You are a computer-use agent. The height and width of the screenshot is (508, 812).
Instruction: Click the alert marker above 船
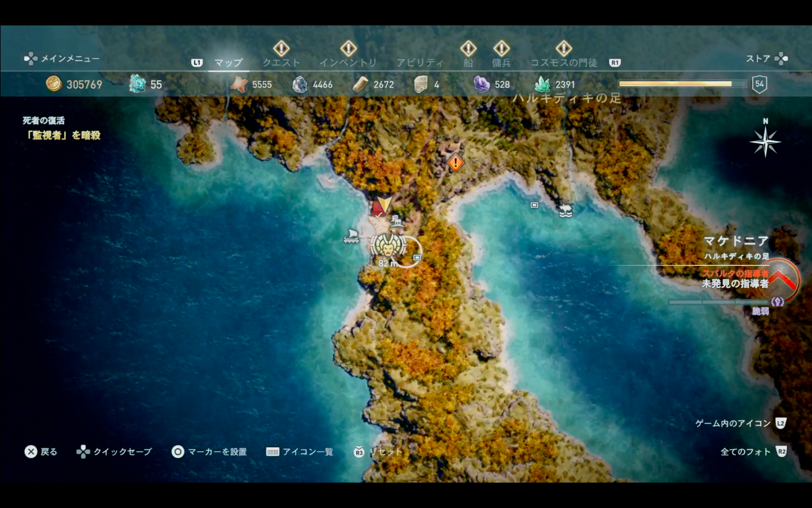pyautogui.click(x=468, y=49)
